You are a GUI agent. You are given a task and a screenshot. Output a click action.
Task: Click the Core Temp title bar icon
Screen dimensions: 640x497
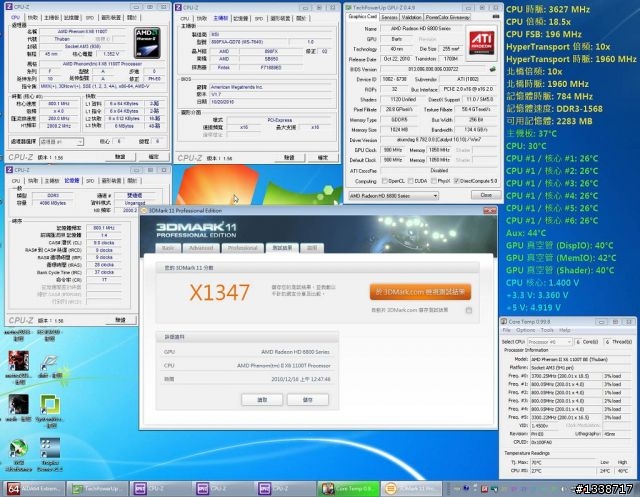[504, 322]
